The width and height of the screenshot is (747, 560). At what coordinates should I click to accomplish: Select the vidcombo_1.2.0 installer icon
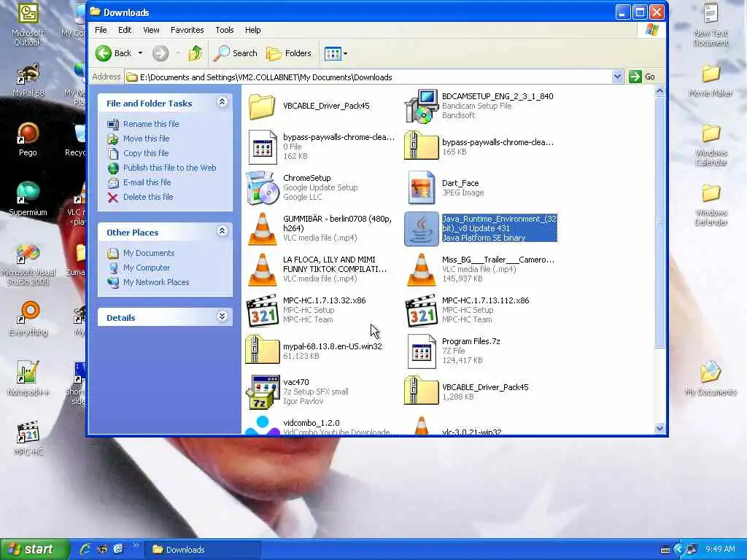pyautogui.click(x=262, y=426)
